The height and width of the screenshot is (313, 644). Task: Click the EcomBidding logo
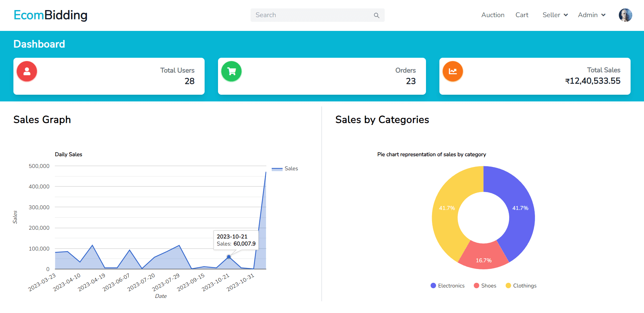(x=50, y=15)
